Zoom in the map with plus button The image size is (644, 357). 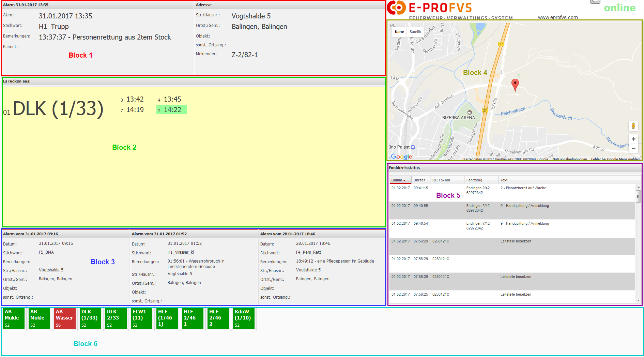click(633, 139)
